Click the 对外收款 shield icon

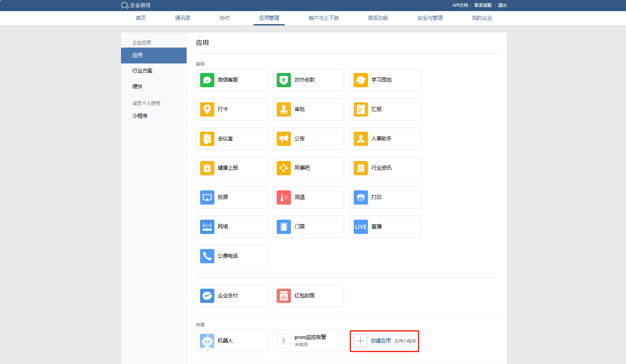(284, 80)
